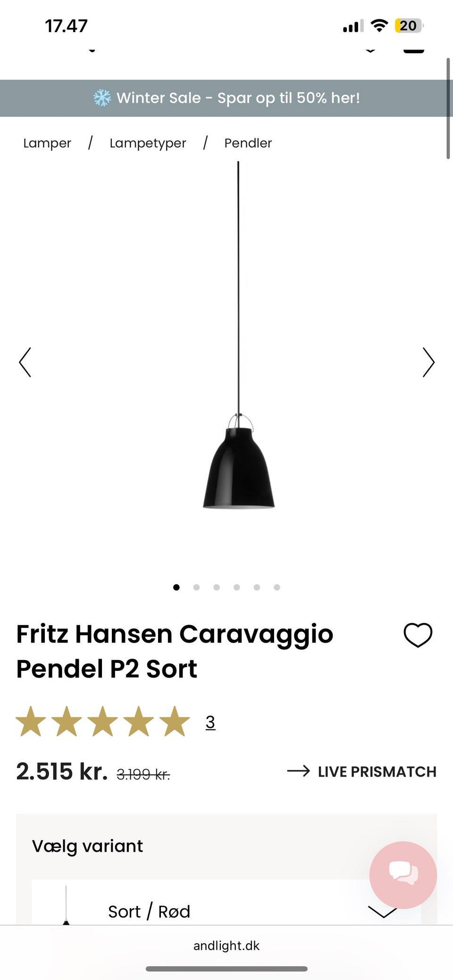Click the LIVE PRISMATCH arrow icon
Viewport: 453px width, 980px height.
point(298,771)
